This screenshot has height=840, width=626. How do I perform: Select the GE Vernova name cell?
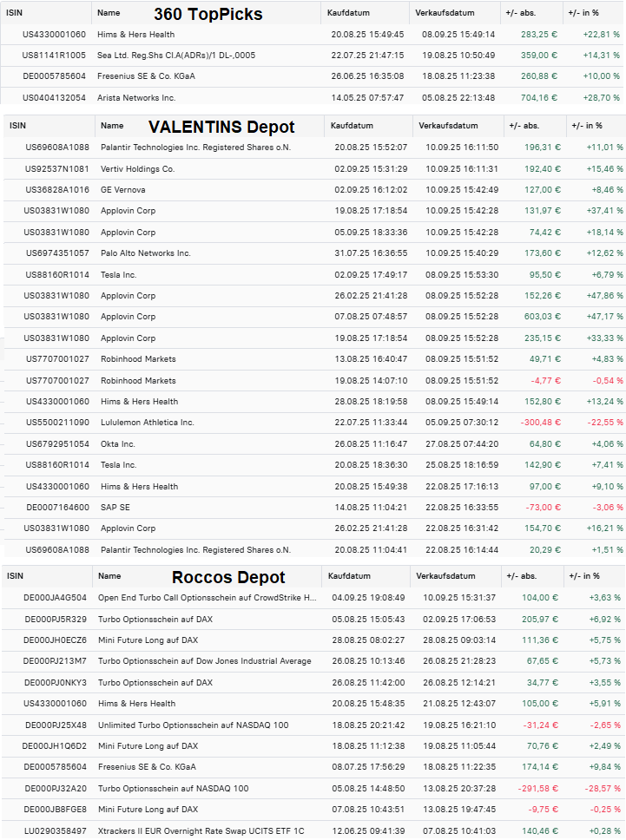(x=122, y=190)
